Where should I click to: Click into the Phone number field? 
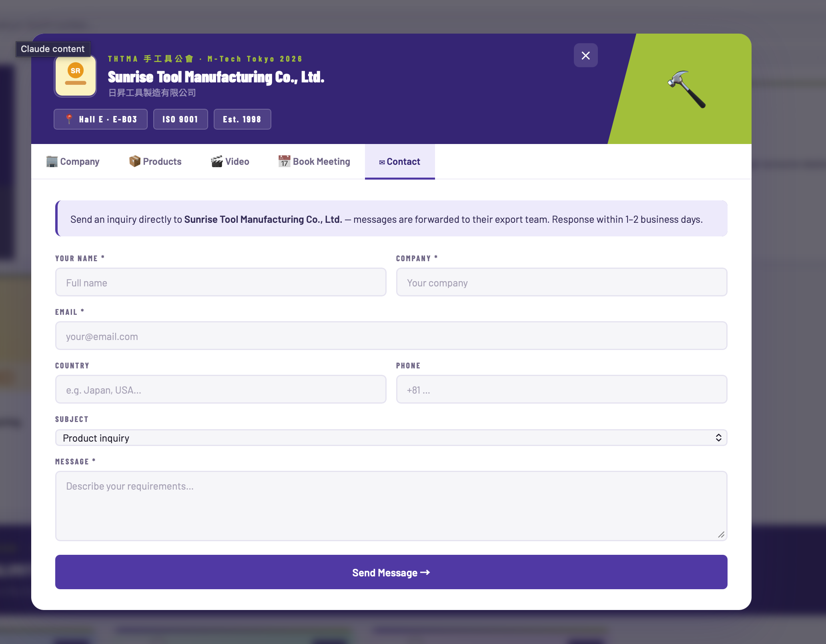click(x=561, y=390)
